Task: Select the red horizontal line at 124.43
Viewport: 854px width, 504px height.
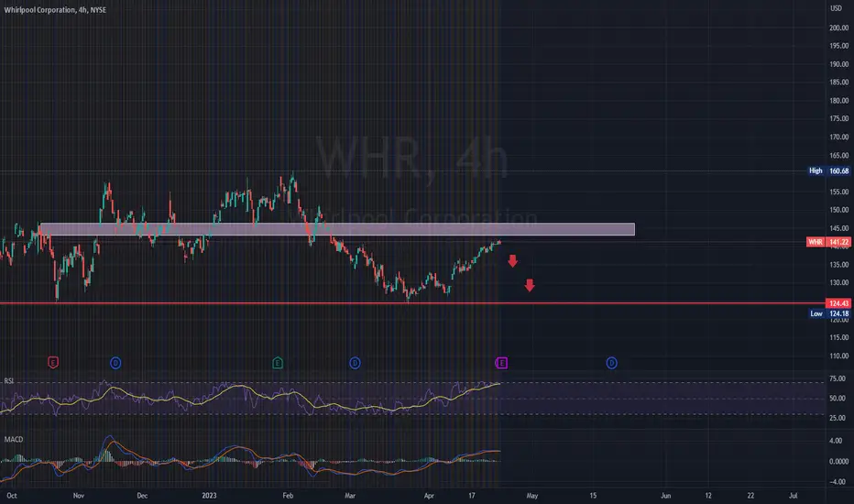Action: tap(413, 303)
